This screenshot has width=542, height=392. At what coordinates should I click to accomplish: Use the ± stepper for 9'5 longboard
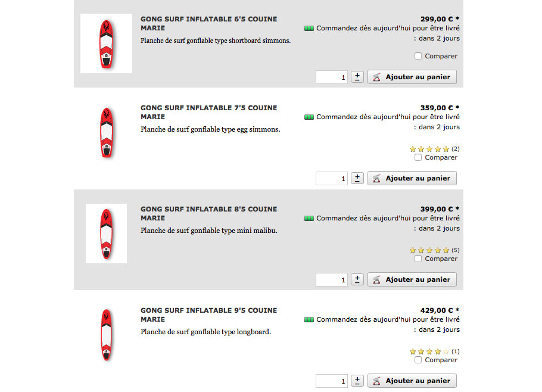tap(357, 381)
